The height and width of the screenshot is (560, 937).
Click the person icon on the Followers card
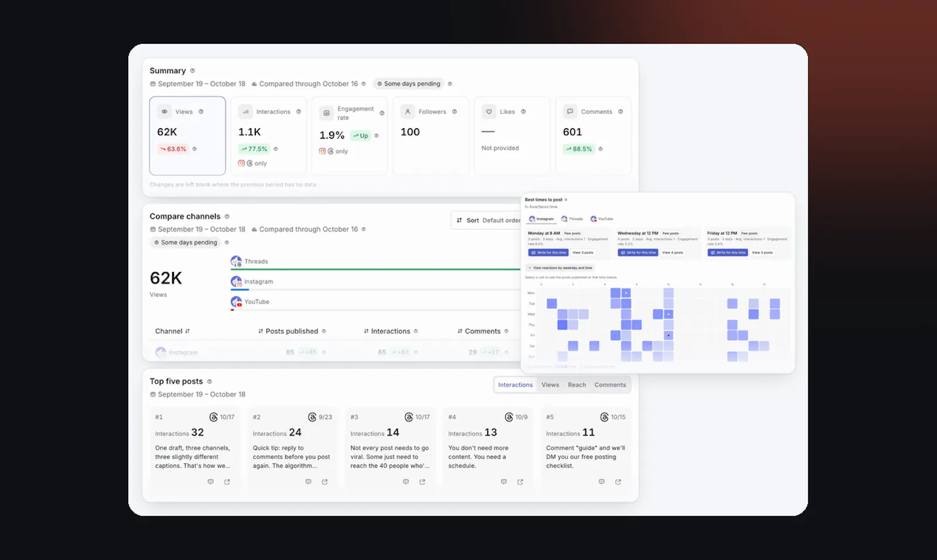(x=408, y=112)
